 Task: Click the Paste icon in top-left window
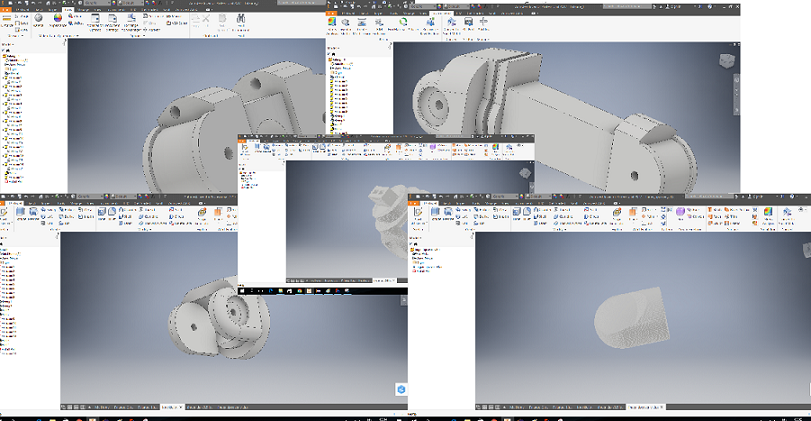pos(222,22)
